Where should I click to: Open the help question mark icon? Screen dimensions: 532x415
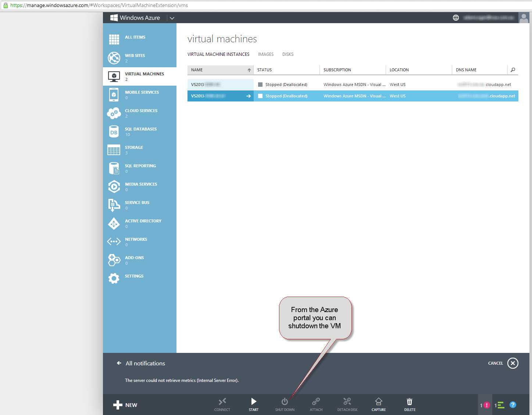pos(513,405)
